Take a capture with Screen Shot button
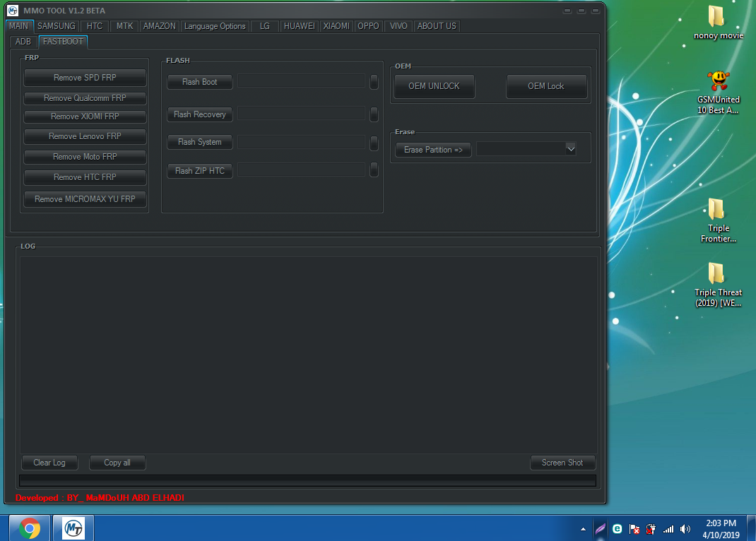The image size is (756, 541). [562, 463]
